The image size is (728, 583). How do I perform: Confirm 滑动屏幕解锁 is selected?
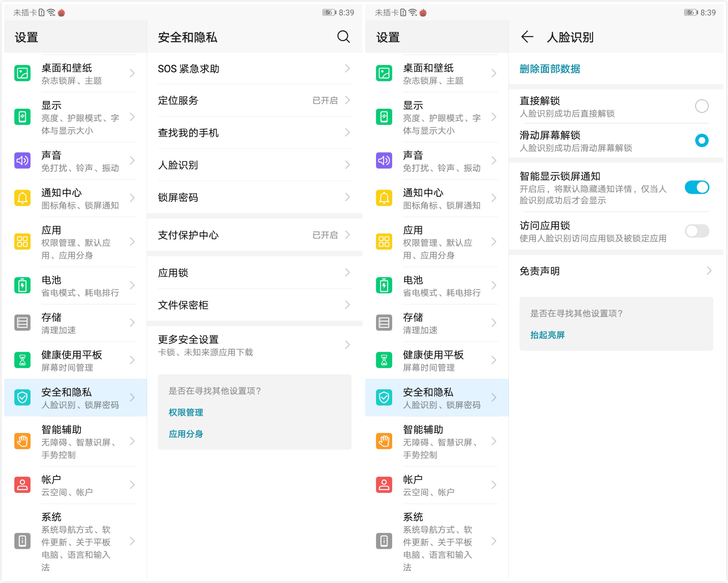(x=701, y=141)
